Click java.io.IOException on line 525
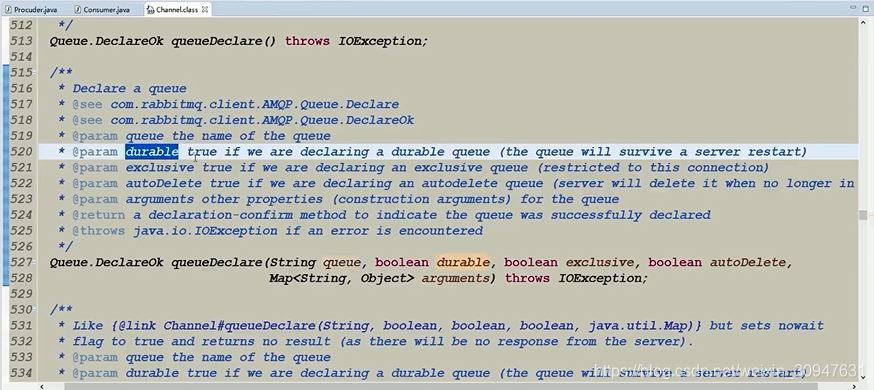Screen dimensions: 874x390 pos(205,231)
